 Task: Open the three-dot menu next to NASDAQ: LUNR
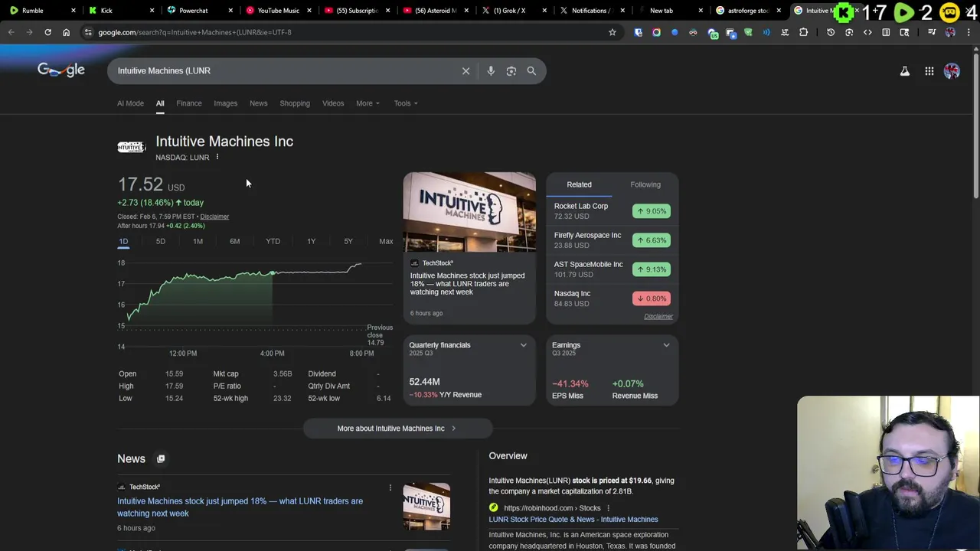[217, 157]
